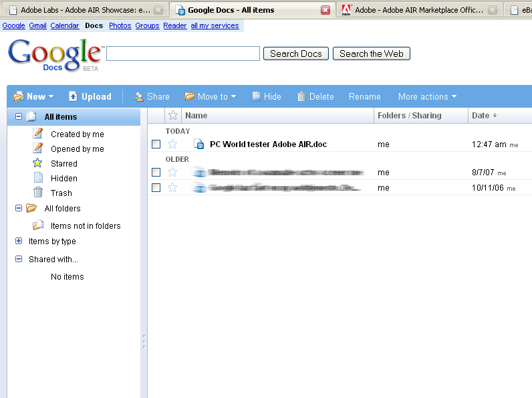The width and height of the screenshot is (532, 398).
Task: Click the yellow Starred star icon
Action: click(x=37, y=163)
